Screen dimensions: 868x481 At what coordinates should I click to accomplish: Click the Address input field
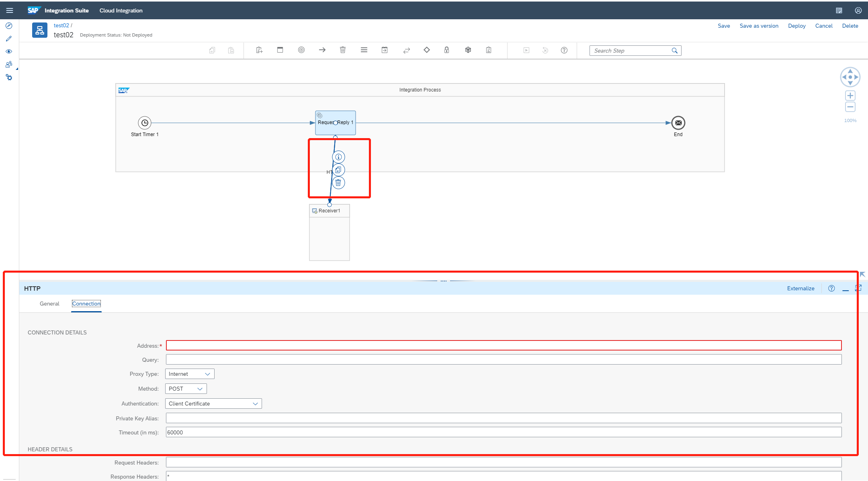pyautogui.click(x=504, y=345)
